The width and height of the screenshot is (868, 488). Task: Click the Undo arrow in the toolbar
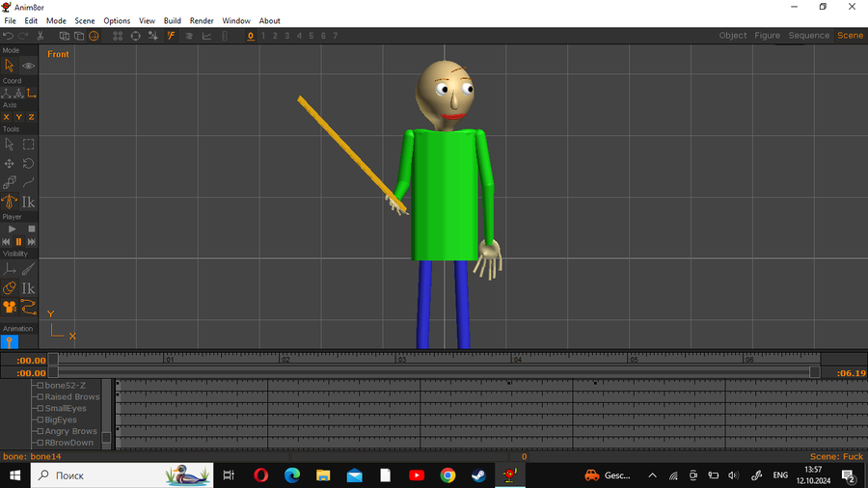[x=8, y=36]
